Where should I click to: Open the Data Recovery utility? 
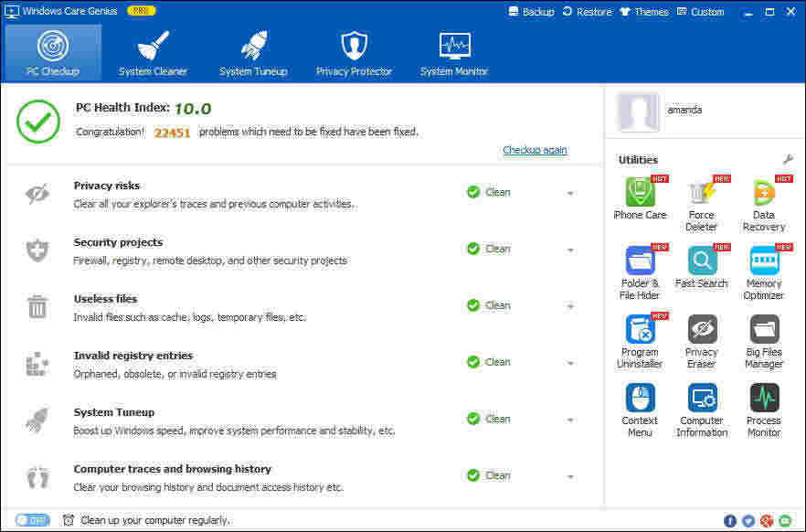pyautogui.click(x=764, y=204)
